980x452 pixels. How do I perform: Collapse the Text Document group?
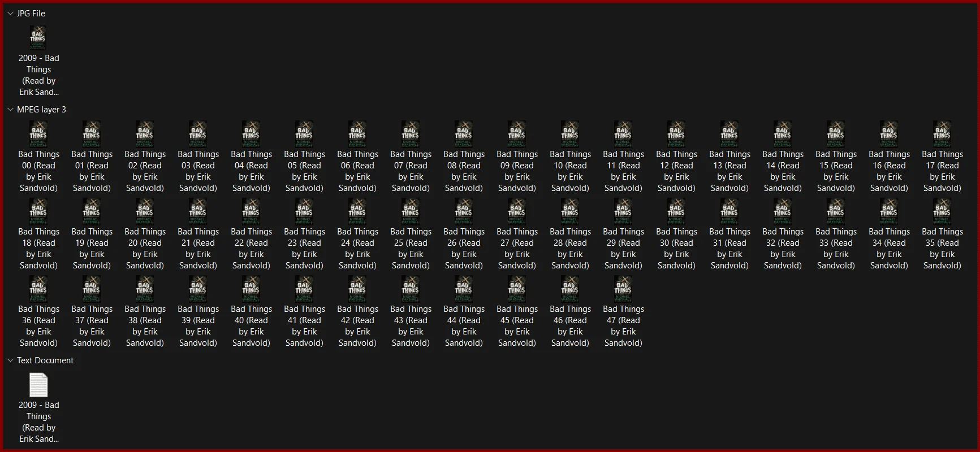coord(10,360)
